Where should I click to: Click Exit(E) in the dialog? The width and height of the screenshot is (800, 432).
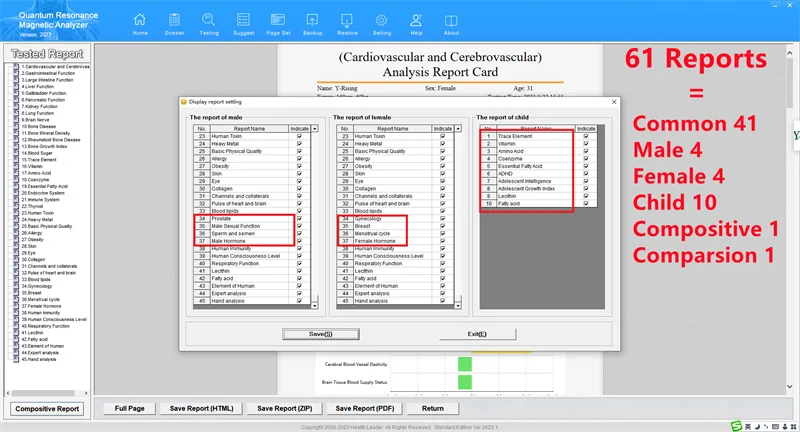tap(477, 334)
